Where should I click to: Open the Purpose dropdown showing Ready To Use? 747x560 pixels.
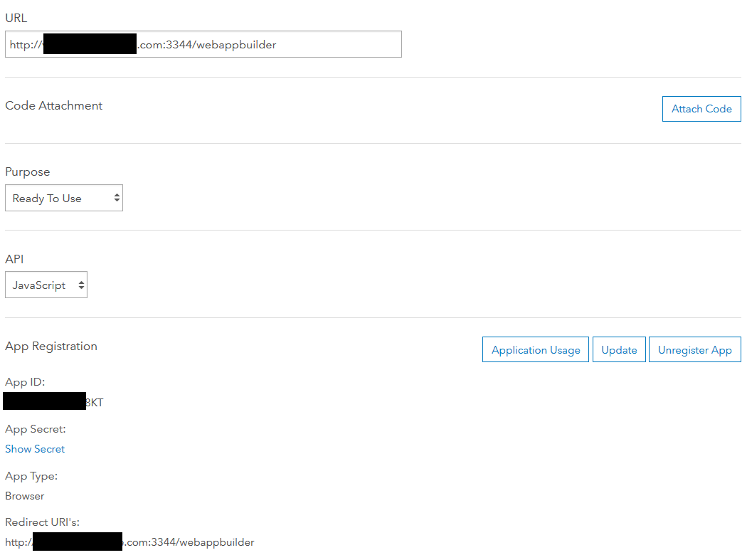[64, 198]
